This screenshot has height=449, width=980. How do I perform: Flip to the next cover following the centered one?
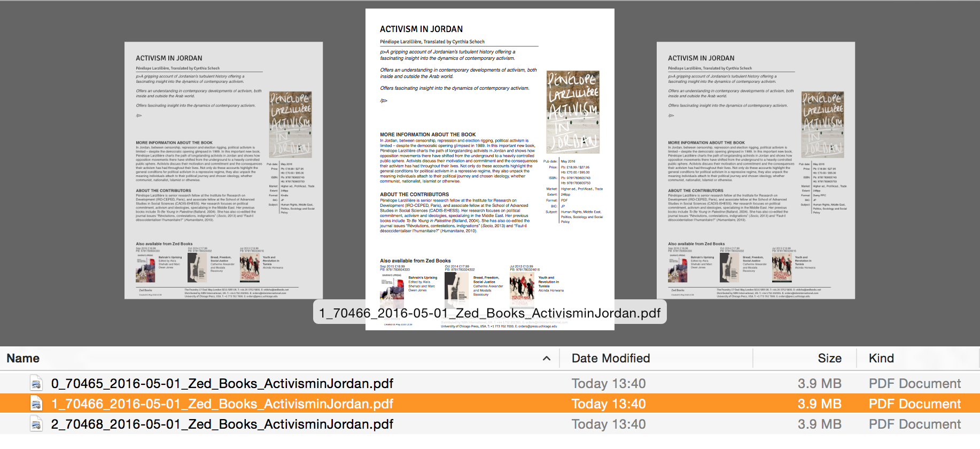click(756, 171)
